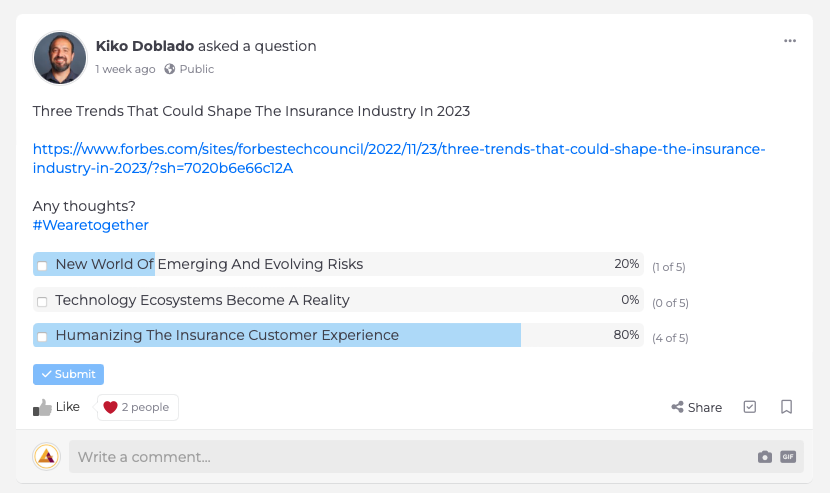This screenshot has width=830, height=493.
Task: Click the globe Public visibility icon
Action: coord(169,69)
